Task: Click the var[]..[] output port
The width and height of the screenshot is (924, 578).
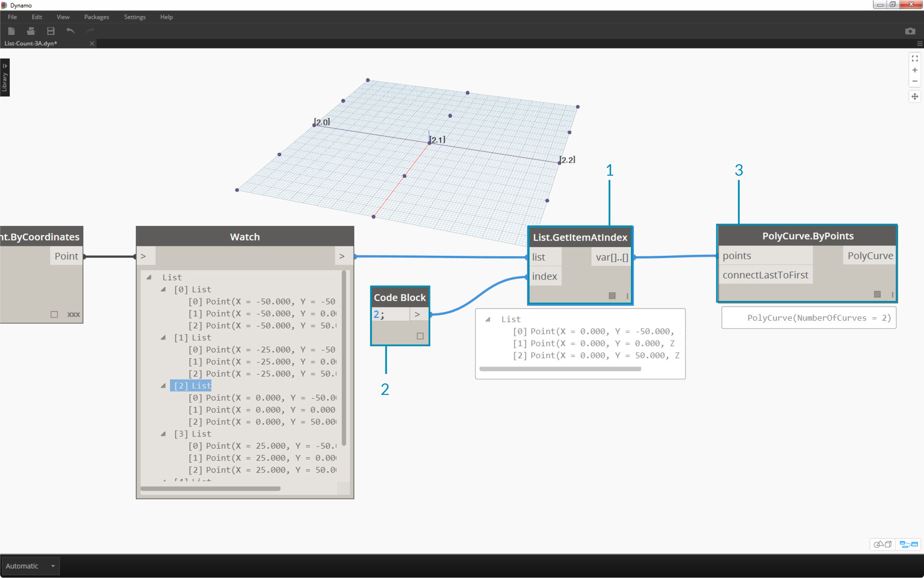Action: click(611, 257)
